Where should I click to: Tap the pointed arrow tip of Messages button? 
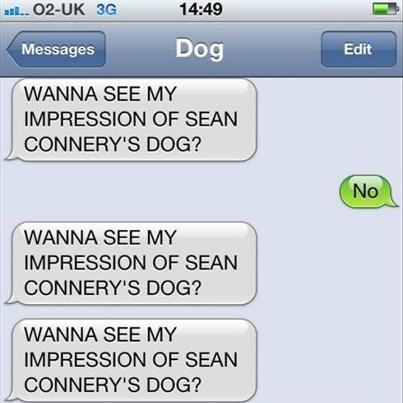(11, 49)
